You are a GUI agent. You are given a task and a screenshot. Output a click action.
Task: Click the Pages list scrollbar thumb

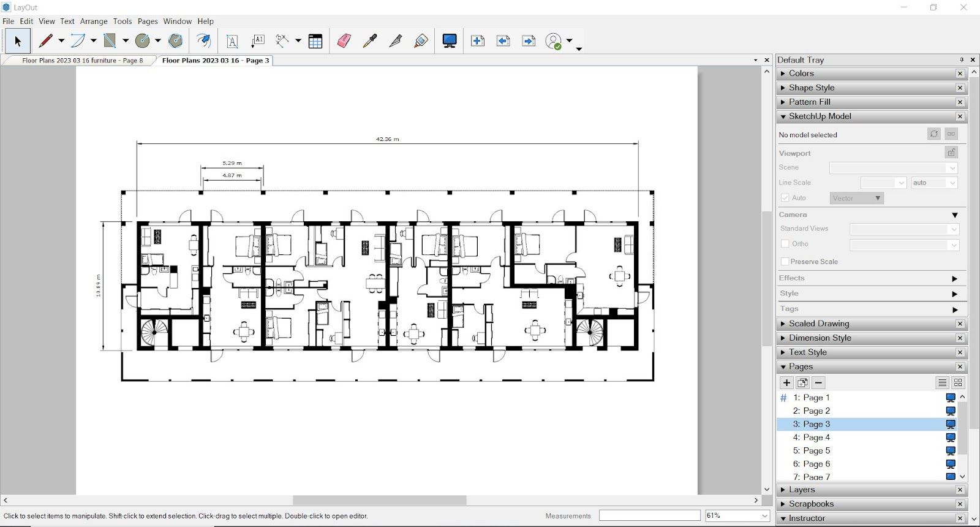tap(962, 429)
